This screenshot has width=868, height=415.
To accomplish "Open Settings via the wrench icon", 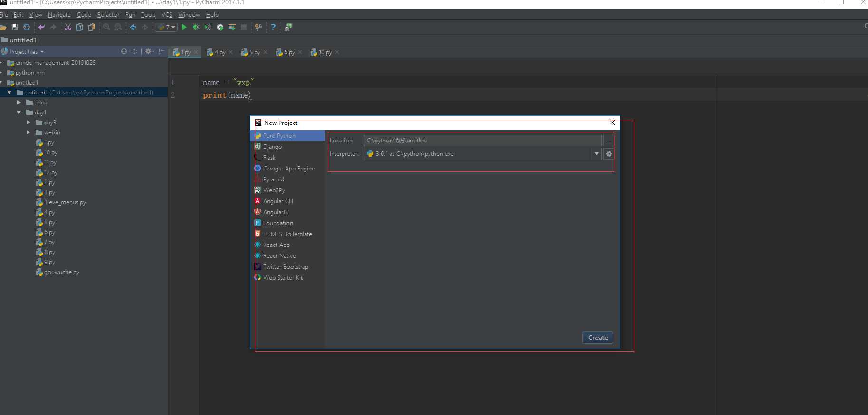I will pyautogui.click(x=258, y=28).
